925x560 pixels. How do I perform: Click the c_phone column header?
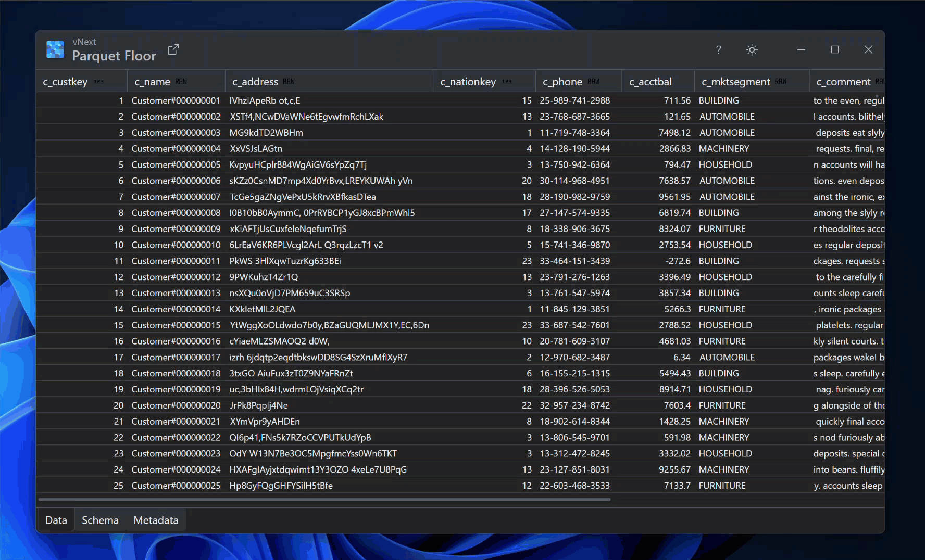562,82
